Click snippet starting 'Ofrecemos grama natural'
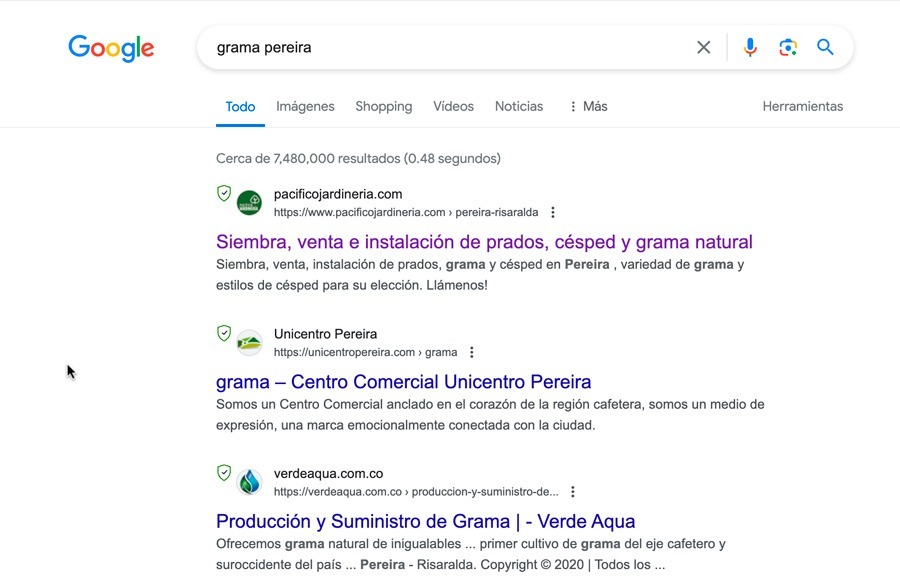This screenshot has width=900, height=584. tap(471, 554)
